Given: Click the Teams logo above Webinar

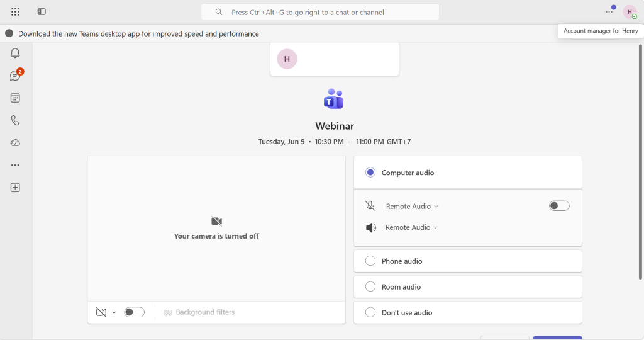Looking at the screenshot, I should click(x=334, y=99).
